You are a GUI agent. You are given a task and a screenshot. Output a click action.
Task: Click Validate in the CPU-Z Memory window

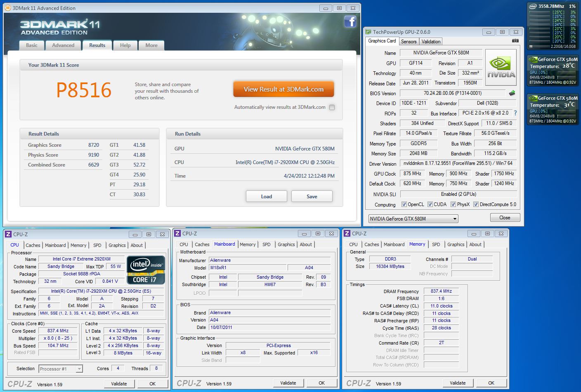[458, 383]
